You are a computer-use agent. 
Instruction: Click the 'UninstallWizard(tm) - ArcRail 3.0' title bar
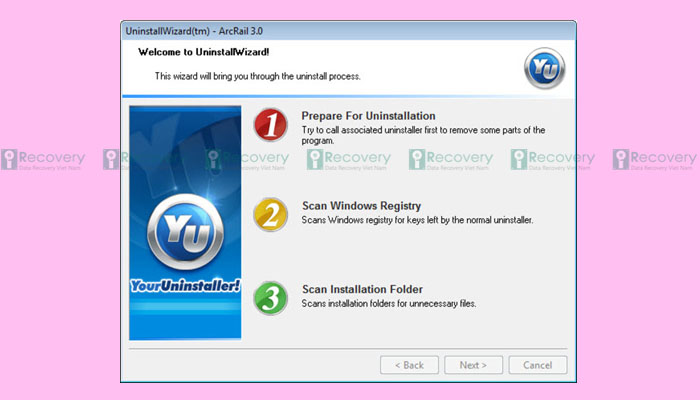[x=348, y=31]
